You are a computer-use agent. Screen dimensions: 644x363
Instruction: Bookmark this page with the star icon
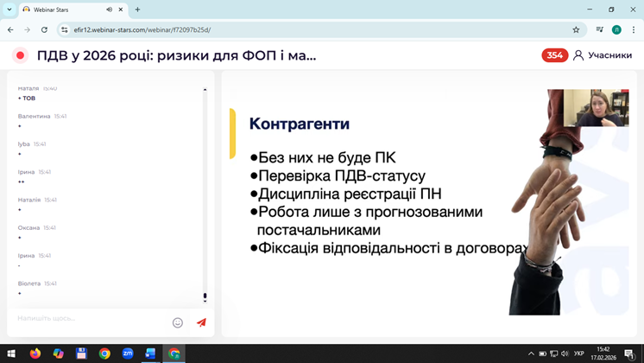point(576,29)
